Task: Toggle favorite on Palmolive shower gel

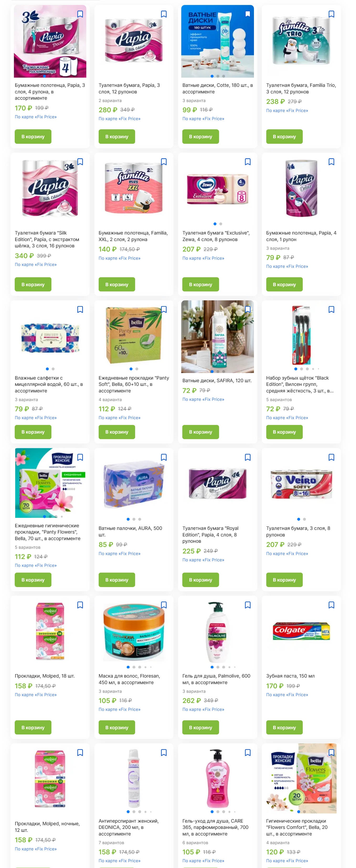Action: click(248, 605)
